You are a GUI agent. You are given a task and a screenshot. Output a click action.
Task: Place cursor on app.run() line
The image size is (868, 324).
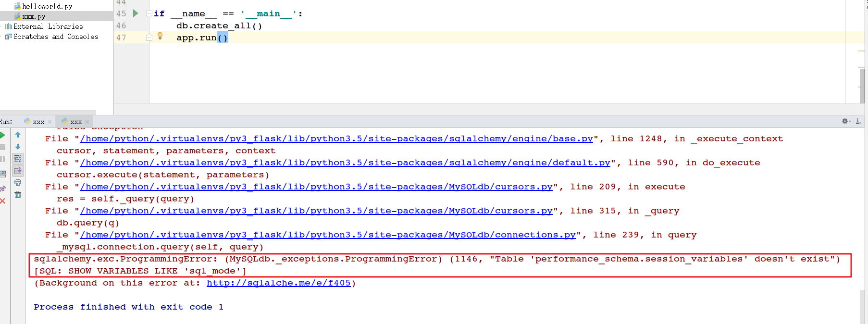click(x=202, y=37)
